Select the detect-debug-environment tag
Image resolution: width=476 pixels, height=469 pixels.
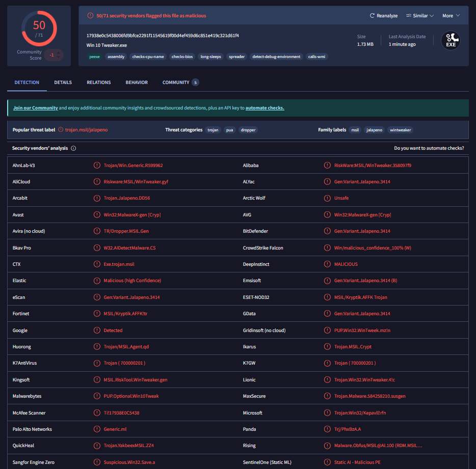pyautogui.click(x=276, y=57)
